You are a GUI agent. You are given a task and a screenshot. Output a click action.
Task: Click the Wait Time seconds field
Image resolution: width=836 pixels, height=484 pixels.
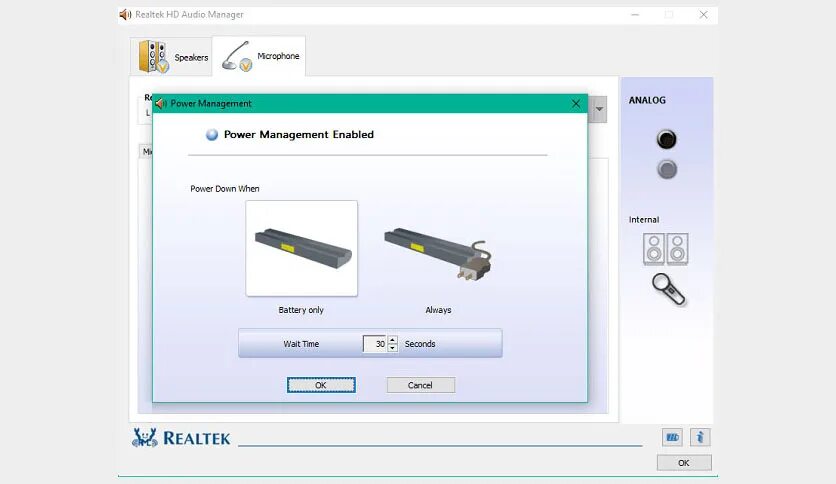pyautogui.click(x=375, y=344)
